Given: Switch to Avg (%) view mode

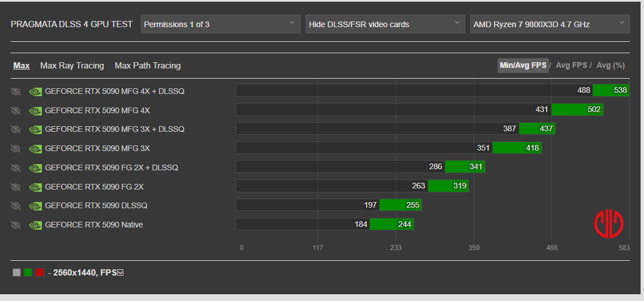Looking at the screenshot, I should coord(610,65).
